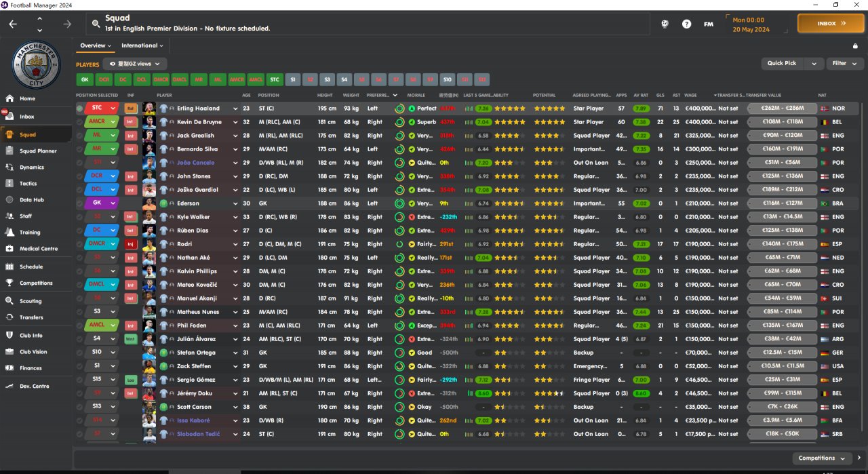Image resolution: width=868 pixels, height=474 pixels.
Task: Open the Finances sidebar entry
Action: (x=31, y=368)
